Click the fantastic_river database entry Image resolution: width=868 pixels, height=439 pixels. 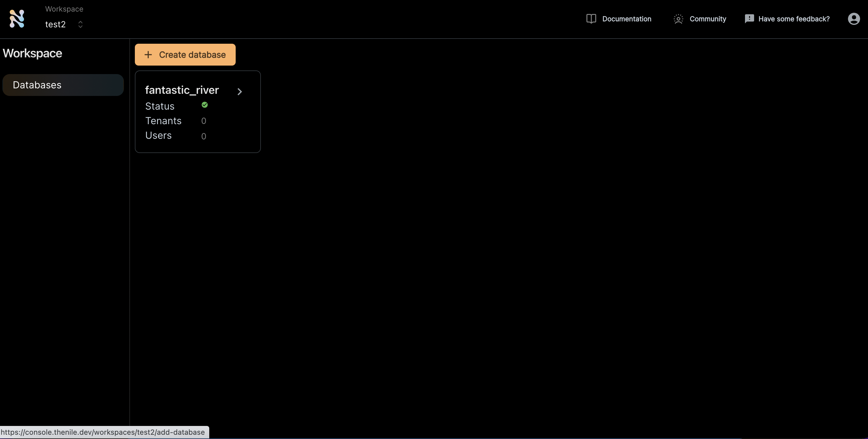[x=197, y=111]
